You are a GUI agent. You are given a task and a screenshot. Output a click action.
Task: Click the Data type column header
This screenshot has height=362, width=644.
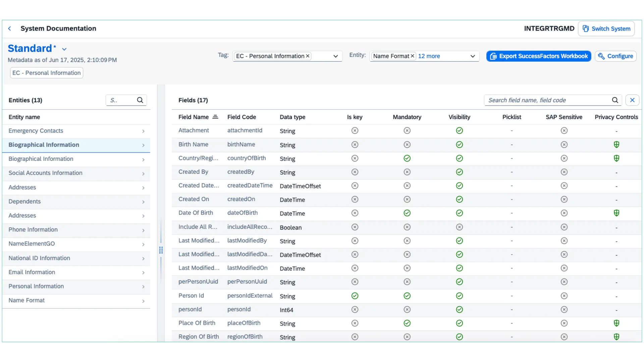point(292,117)
